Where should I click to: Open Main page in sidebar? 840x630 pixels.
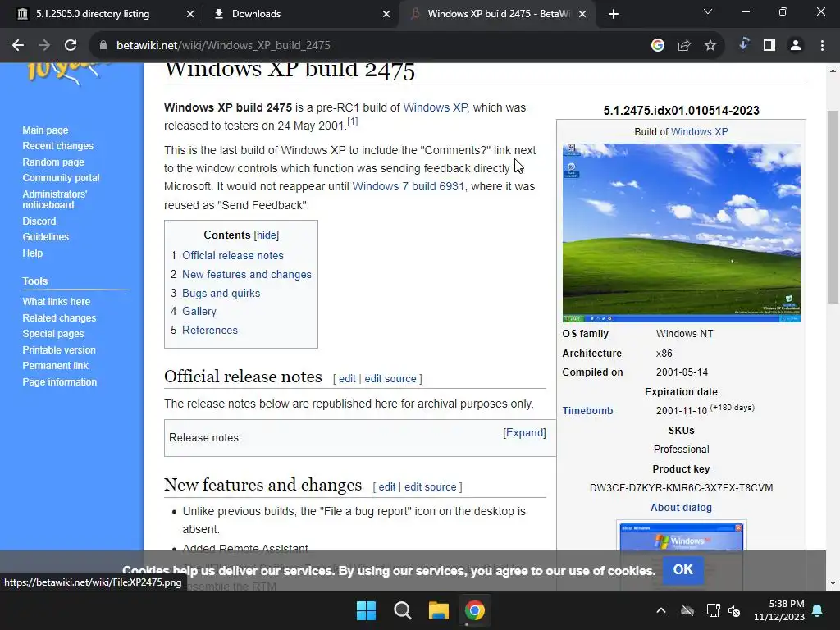(x=45, y=130)
